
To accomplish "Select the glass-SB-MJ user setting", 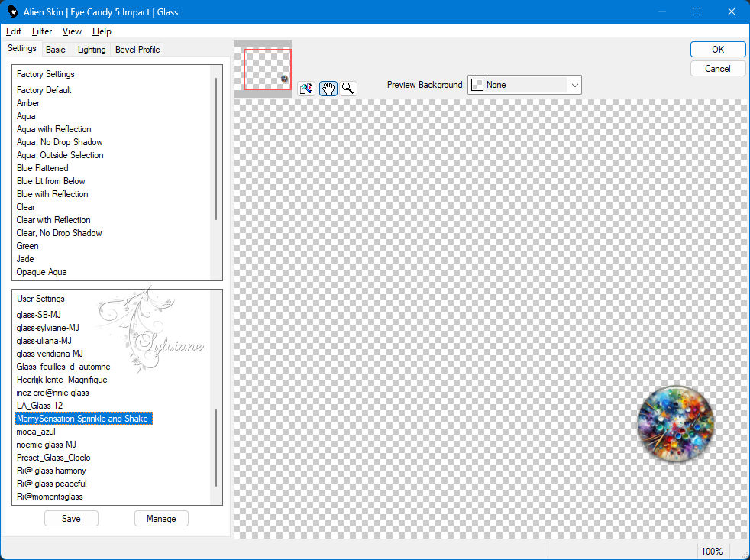I will coord(39,315).
